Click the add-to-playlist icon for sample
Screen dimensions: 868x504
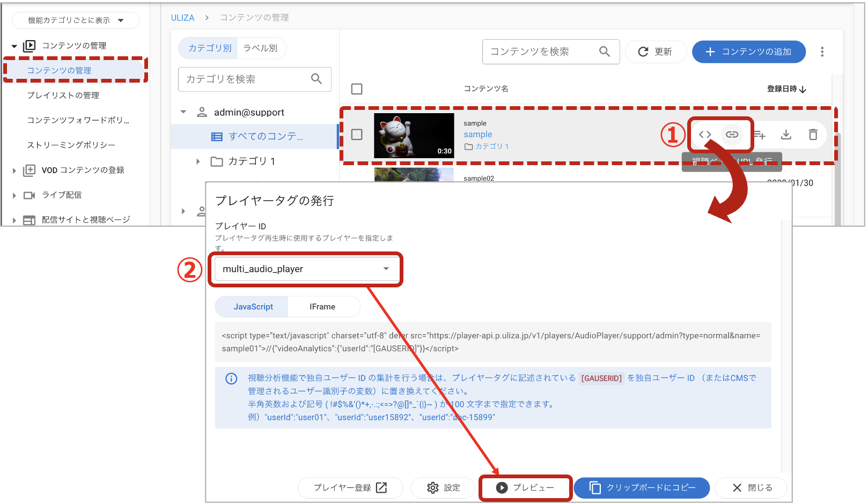[759, 135]
